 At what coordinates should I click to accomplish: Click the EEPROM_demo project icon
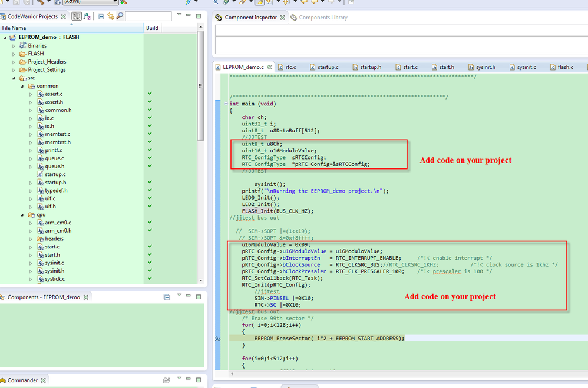click(13, 37)
